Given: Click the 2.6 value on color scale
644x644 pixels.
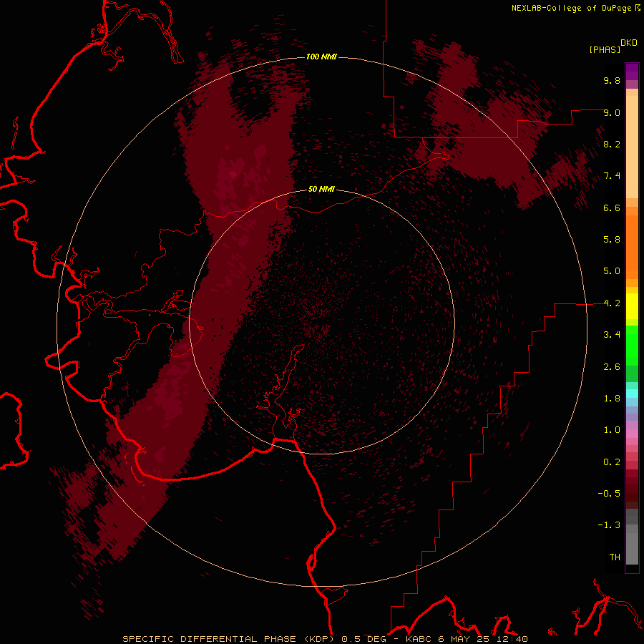Looking at the screenshot, I should (x=612, y=367).
